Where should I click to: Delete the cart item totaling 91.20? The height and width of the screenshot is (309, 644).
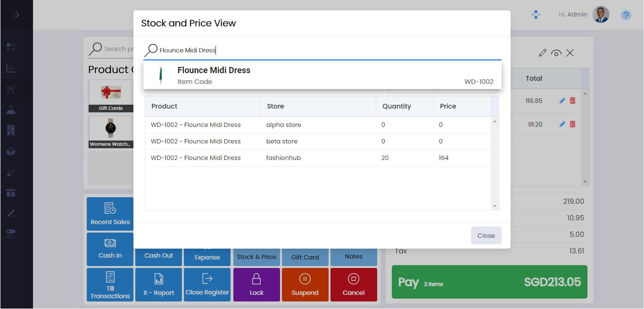pos(573,124)
